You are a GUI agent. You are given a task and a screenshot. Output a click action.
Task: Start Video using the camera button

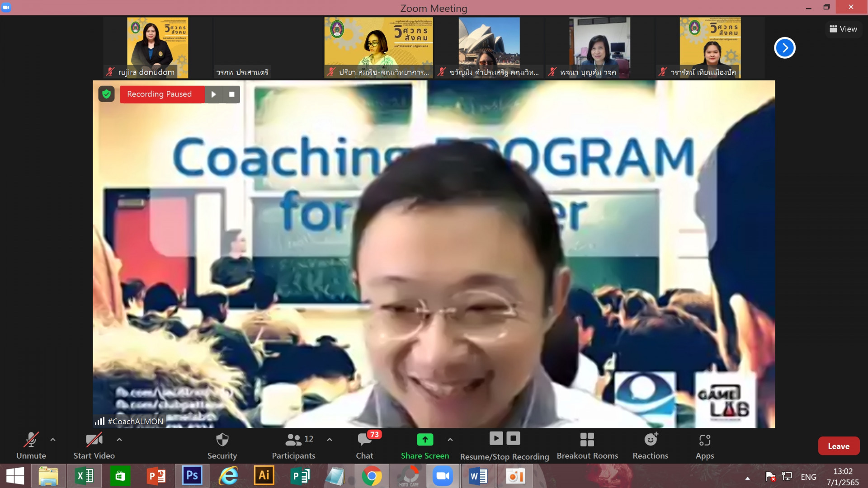tap(94, 446)
